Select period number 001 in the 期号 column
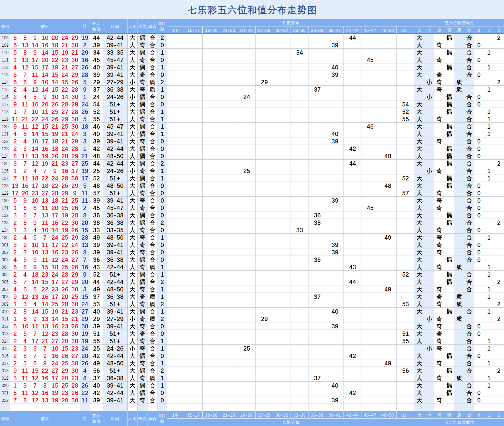The width and height of the screenshot is (504, 426). (5, 245)
